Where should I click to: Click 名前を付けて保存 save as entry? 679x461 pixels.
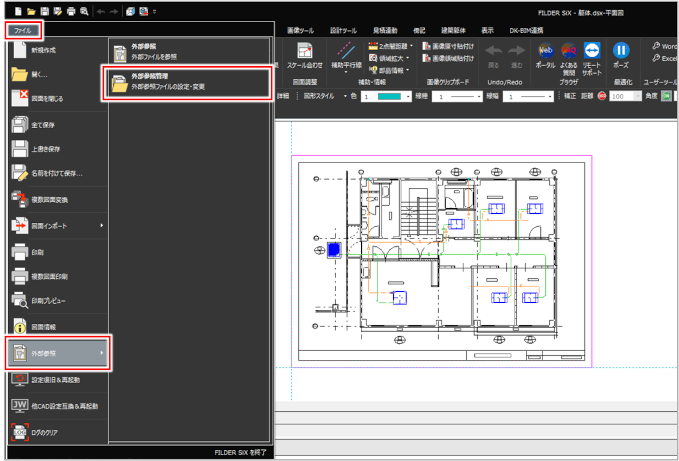(x=56, y=174)
